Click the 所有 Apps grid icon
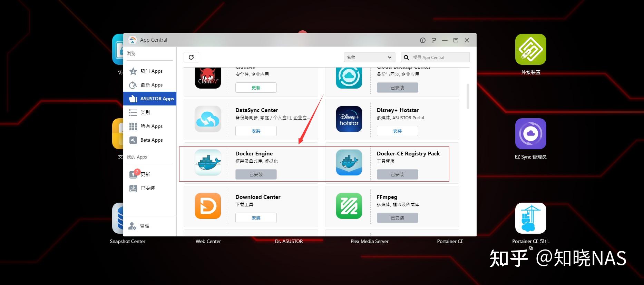Viewport: 644px width, 285px height. [133, 126]
